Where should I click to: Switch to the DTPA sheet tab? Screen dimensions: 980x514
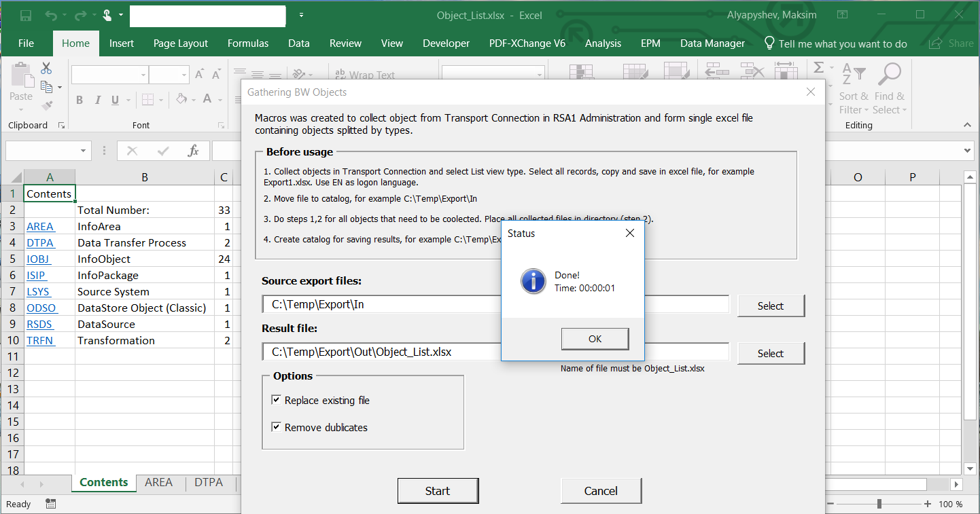point(209,483)
